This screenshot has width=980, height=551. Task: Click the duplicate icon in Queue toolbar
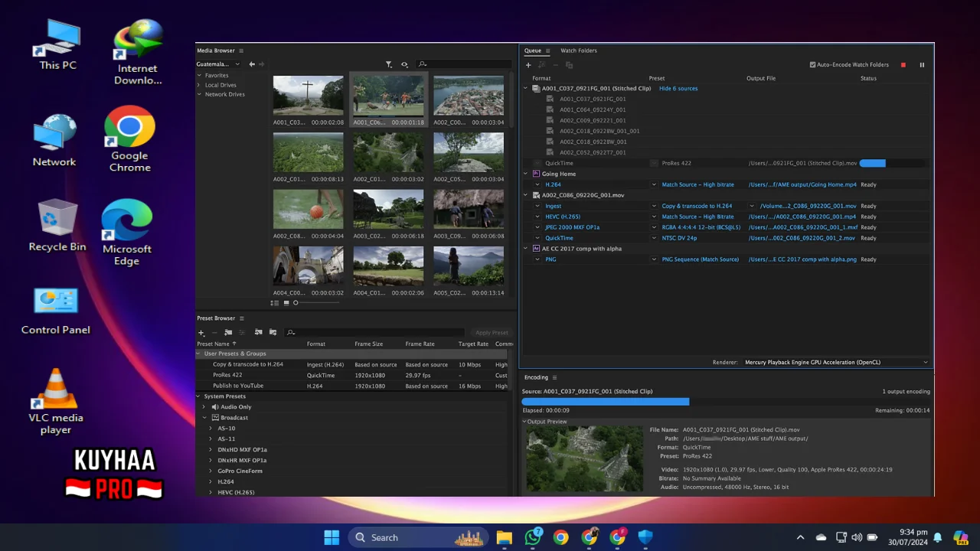(x=569, y=65)
